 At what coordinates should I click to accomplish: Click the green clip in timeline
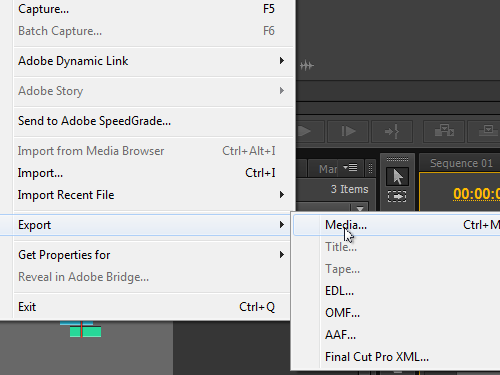point(85,332)
